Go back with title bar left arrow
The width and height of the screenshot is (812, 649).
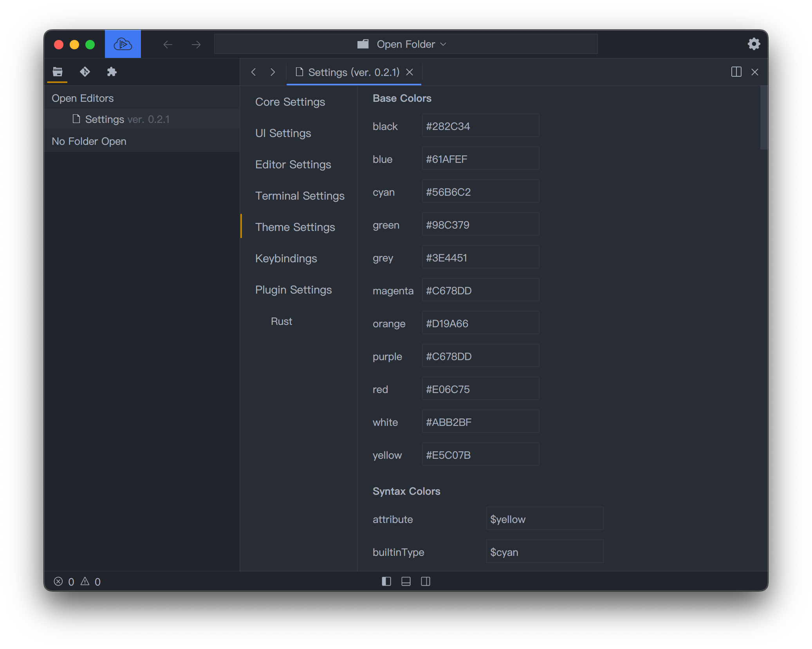tap(168, 45)
